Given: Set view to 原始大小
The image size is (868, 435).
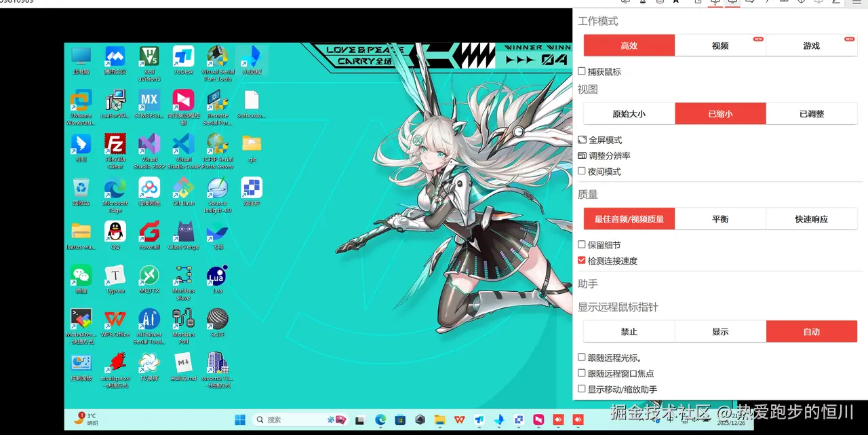Looking at the screenshot, I should tap(629, 113).
